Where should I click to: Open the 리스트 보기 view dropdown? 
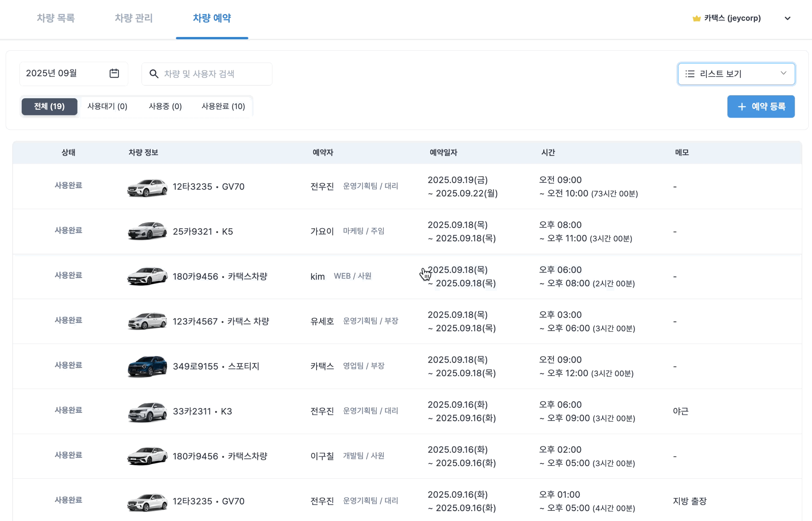tap(736, 74)
